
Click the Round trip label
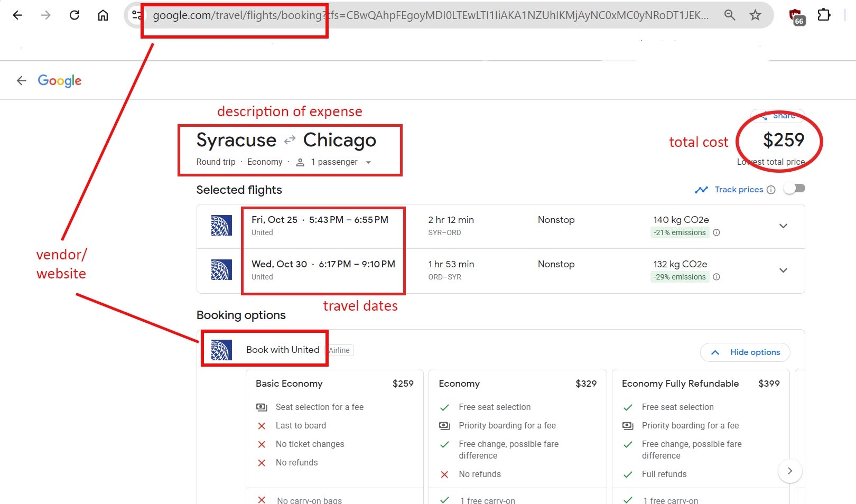pos(216,162)
